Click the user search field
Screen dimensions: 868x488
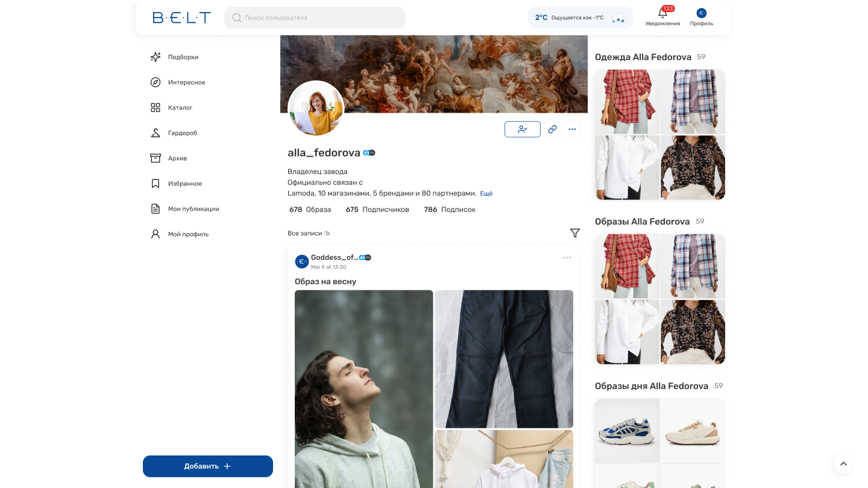point(315,17)
